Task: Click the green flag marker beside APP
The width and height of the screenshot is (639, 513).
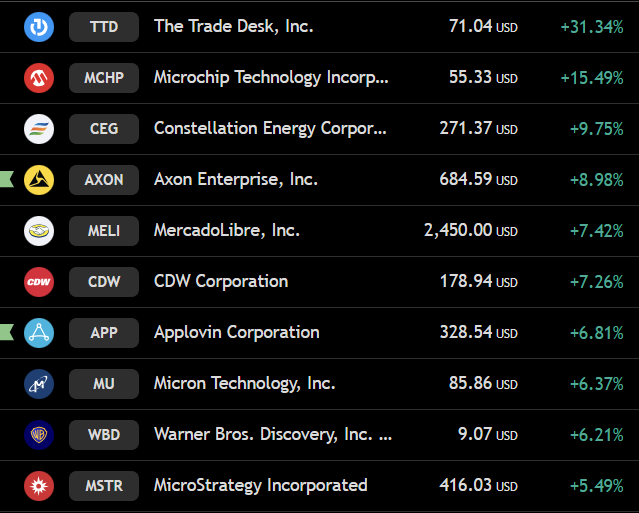Action: tap(7, 332)
